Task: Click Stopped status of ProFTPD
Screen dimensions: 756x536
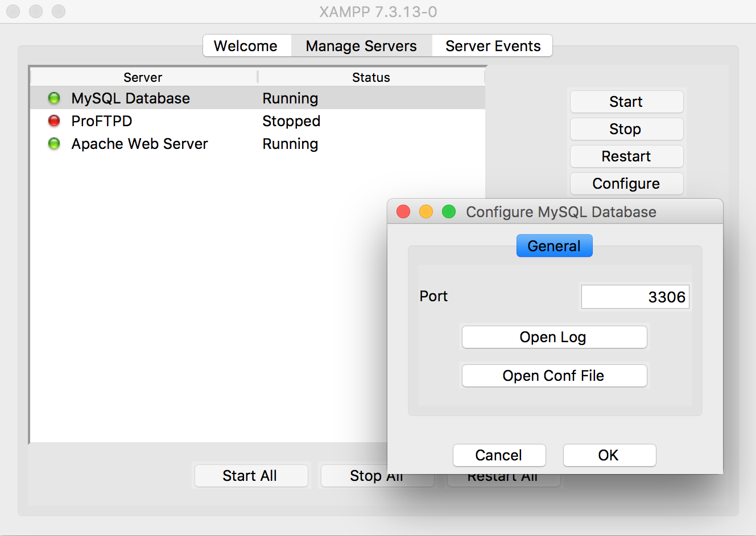Action: 291,122
